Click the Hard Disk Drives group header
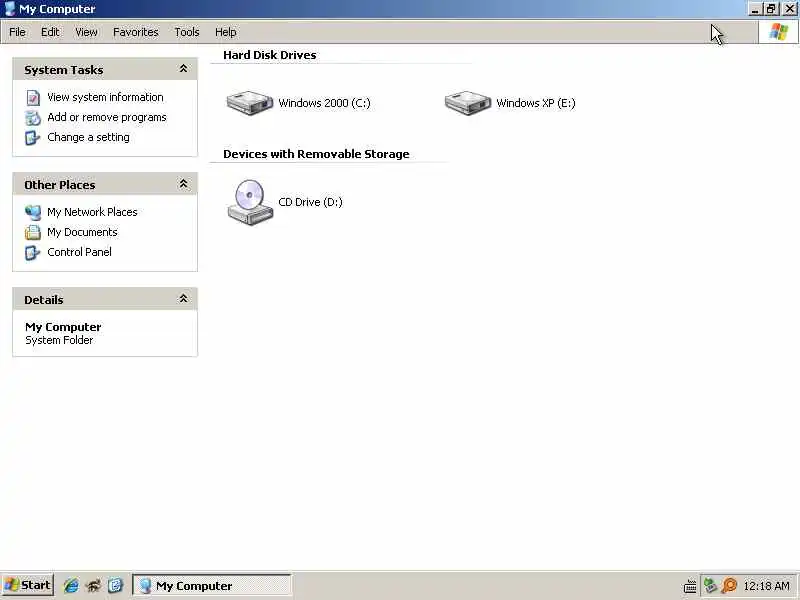Viewport: 800px width, 600px height. (269, 55)
